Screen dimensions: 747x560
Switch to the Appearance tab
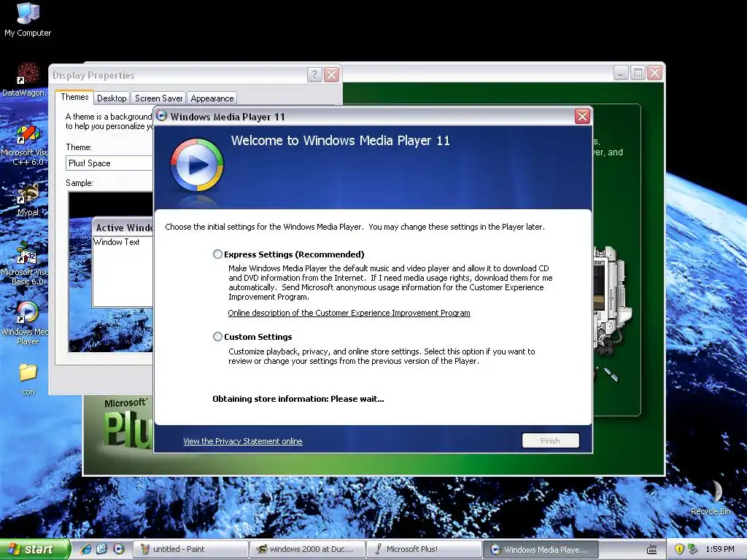tap(212, 98)
